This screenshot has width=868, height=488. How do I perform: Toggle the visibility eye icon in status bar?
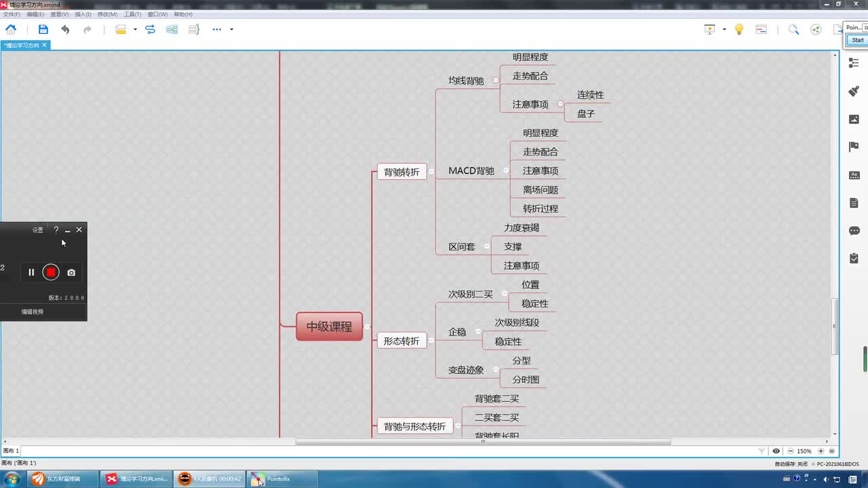pos(776,451)
